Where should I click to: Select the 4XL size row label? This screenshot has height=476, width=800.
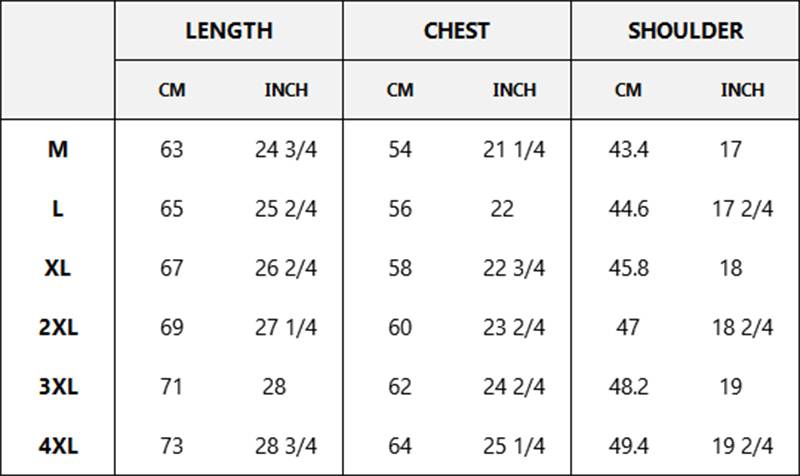click(58, 446)
